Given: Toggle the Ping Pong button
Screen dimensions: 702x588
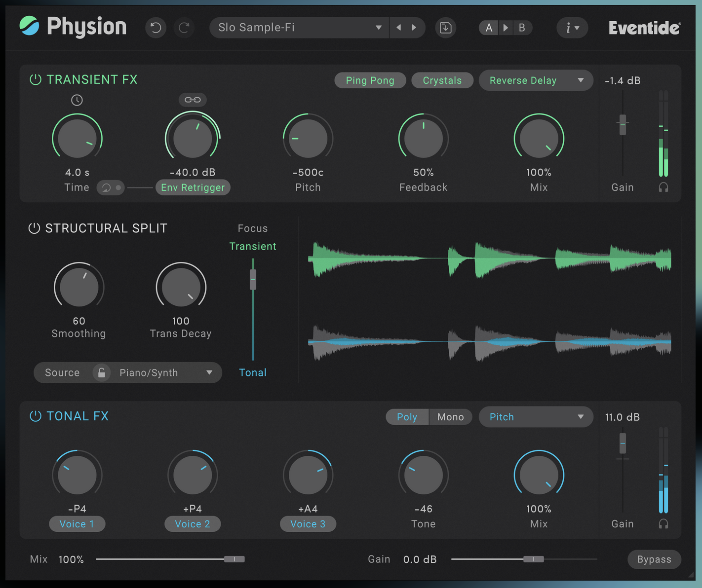Looking at the screenshot, I should pyautogui.click(x=370, y=80).
